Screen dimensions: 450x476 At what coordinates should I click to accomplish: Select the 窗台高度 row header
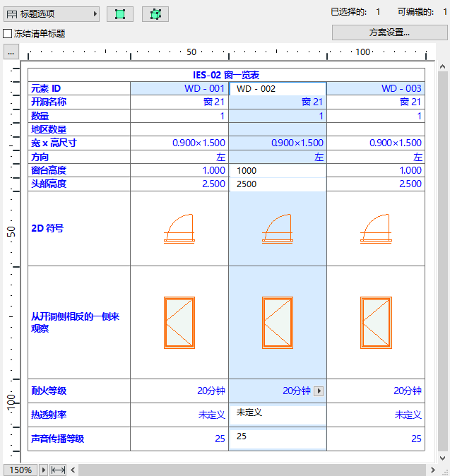79,170
